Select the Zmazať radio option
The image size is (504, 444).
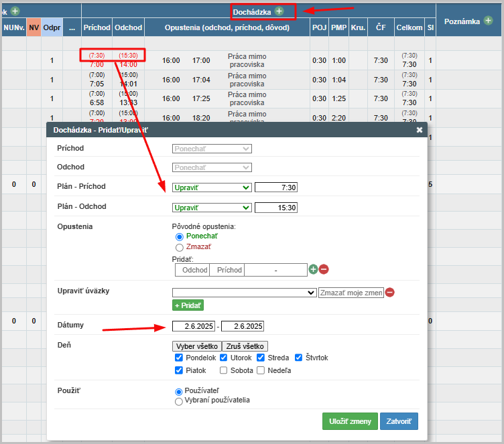[180, 247]
